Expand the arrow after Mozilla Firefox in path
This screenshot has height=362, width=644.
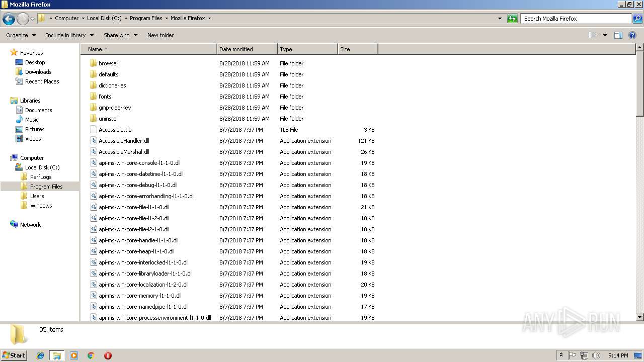tap(209, 18)
